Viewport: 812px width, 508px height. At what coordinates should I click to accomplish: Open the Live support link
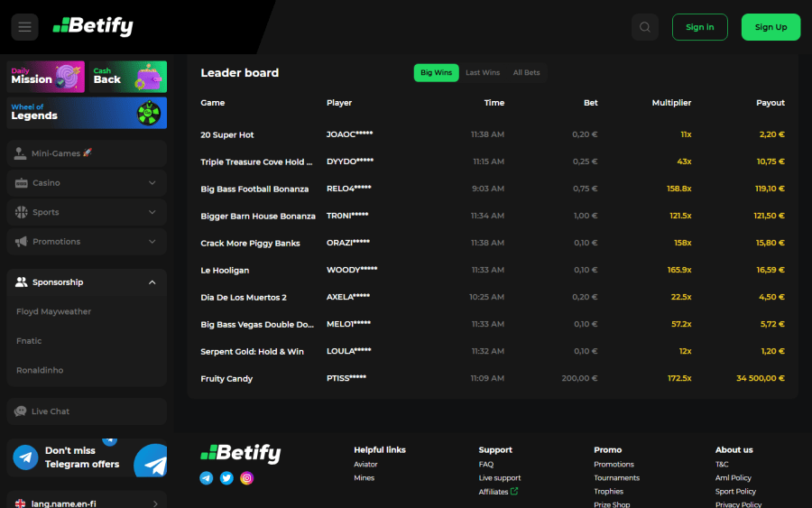coord(500,478)
